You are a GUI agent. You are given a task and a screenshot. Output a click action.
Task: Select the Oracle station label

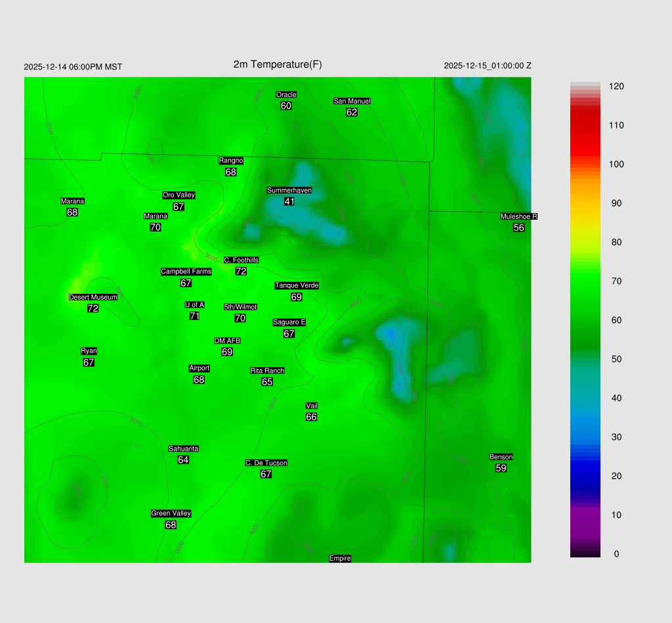pyautogui.click(x=286, y=95)
